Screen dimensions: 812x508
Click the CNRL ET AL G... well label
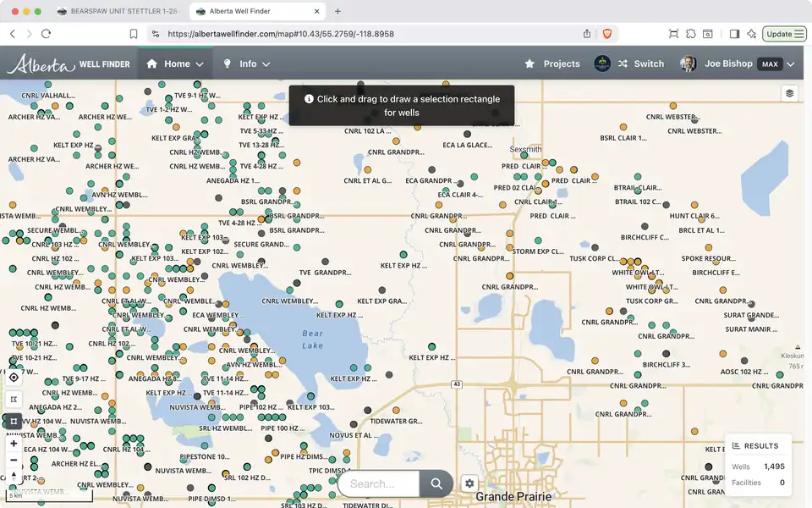point(368,180)
